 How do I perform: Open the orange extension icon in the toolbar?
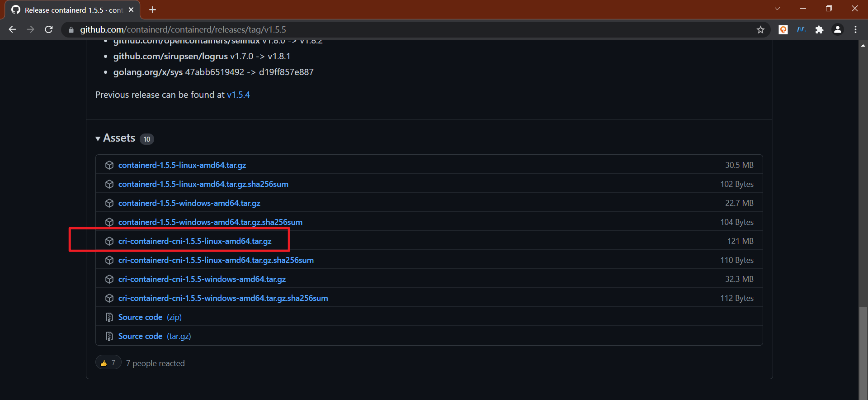(x=783, y=29)
